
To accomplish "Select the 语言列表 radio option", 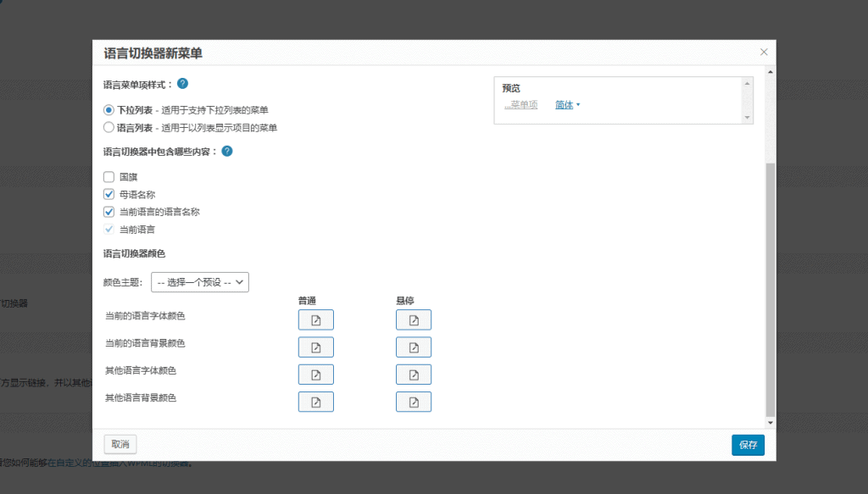I will pos(108,127).
